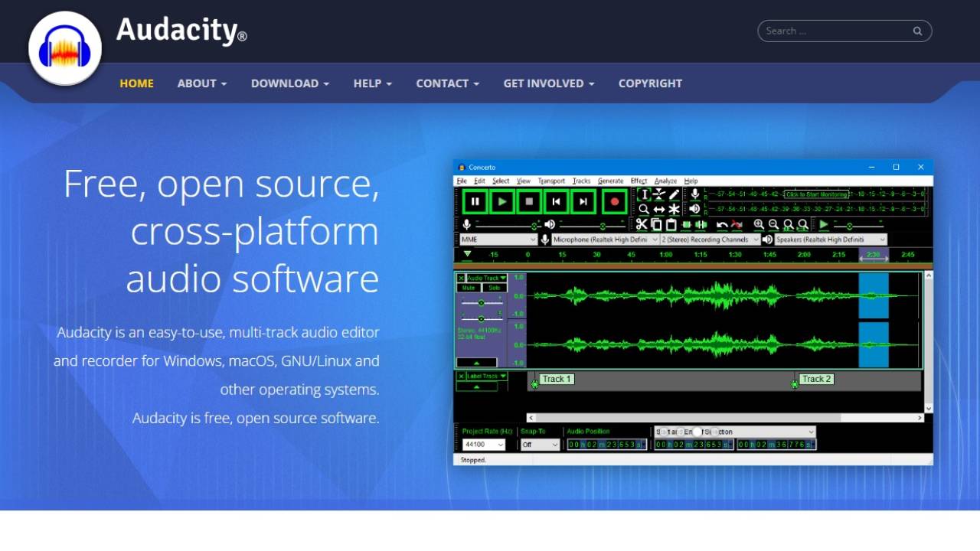Adjust the Audio Track gain slider
This screenshot has height=551, width=980.
[481, 303]
